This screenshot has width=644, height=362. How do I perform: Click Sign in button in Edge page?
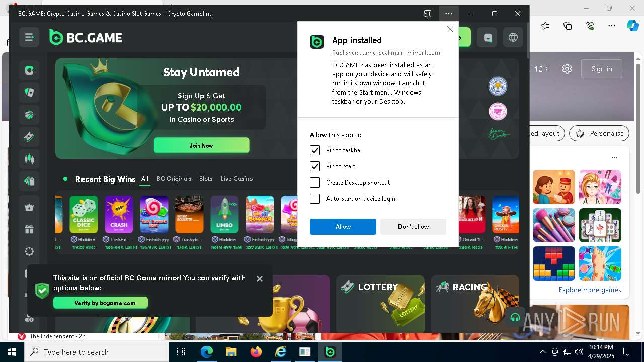(x=602, y=69)
